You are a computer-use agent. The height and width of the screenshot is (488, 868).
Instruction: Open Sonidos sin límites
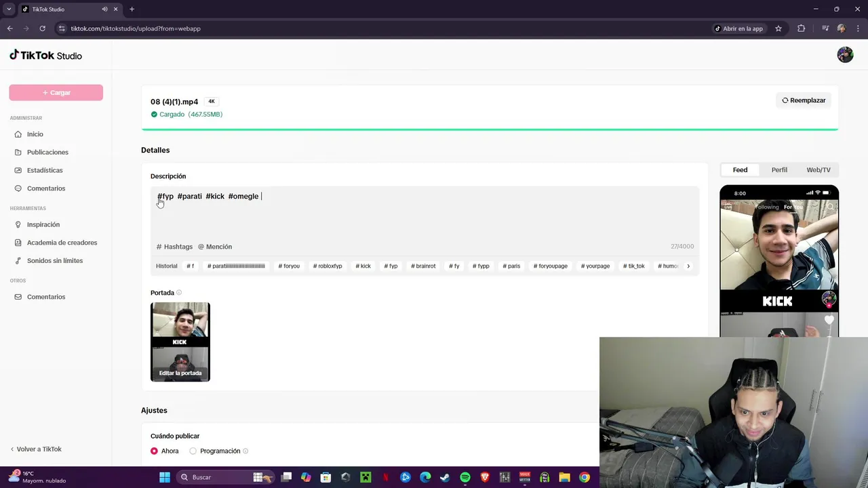pyautogui.click(x=56, y=261)
